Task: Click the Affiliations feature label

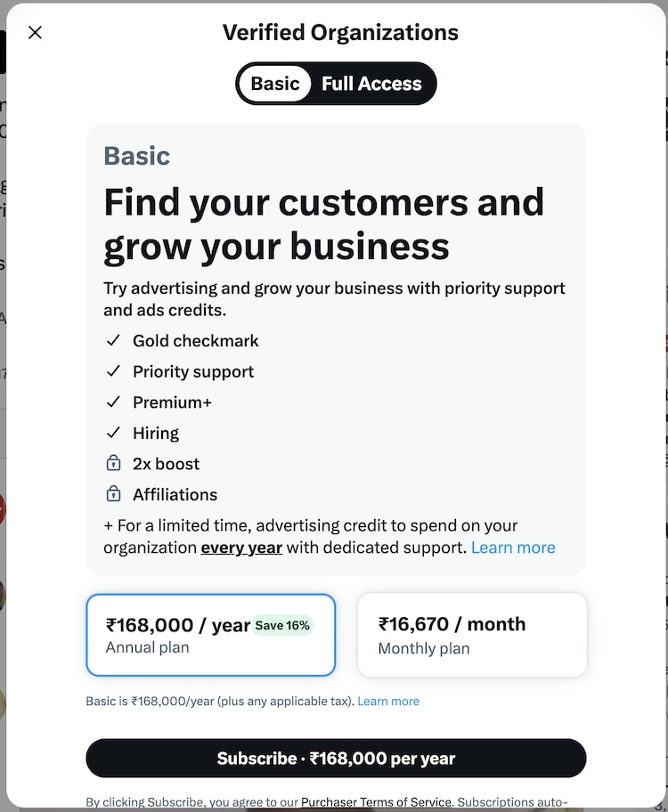Action: 175,494
